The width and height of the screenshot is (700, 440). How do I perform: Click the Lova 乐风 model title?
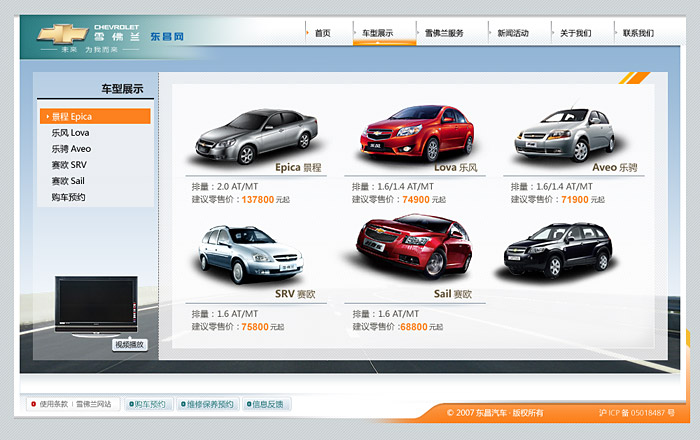pyautogui.click(x=456, y=167)
